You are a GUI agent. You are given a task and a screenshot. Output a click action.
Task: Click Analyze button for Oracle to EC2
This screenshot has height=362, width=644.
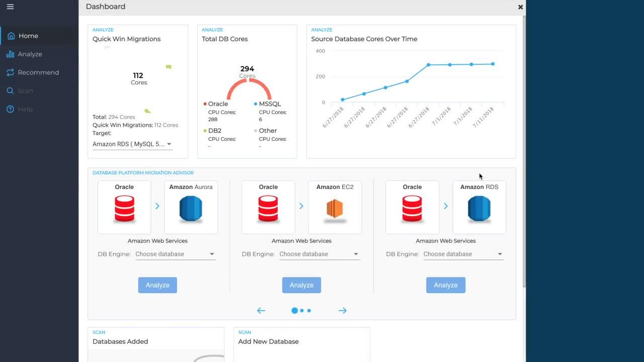click(301, 285)
